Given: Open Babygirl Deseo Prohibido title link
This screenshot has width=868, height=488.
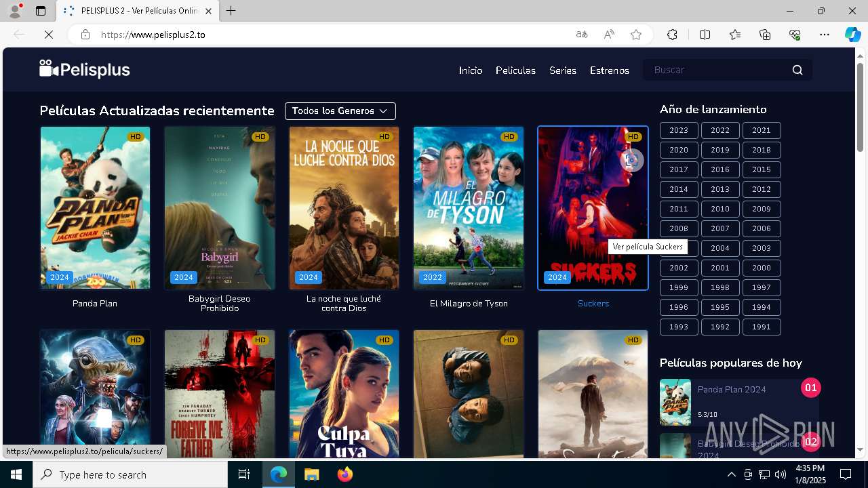Looking at the screenshot, I should [219, 303].
